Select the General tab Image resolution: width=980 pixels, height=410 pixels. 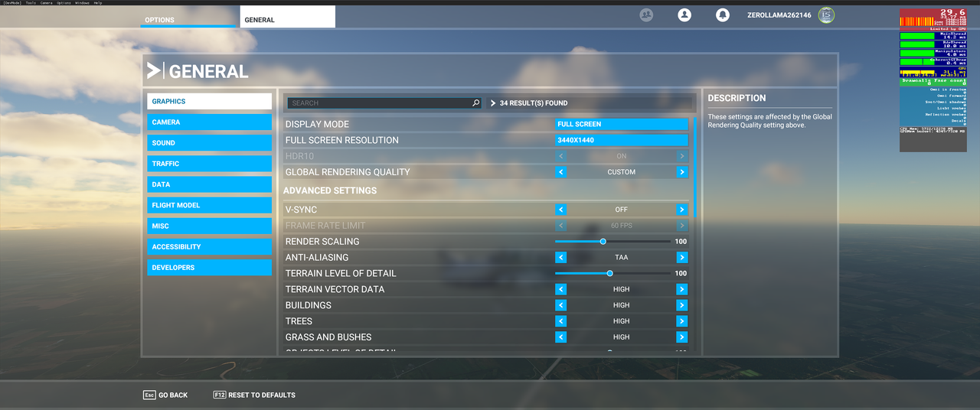288,17
